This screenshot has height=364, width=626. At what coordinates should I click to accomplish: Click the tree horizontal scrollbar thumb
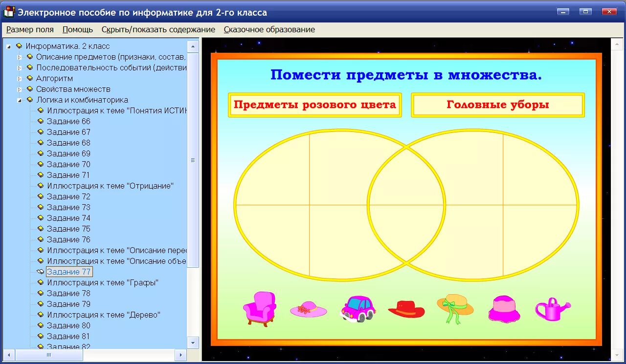(49, 355)
